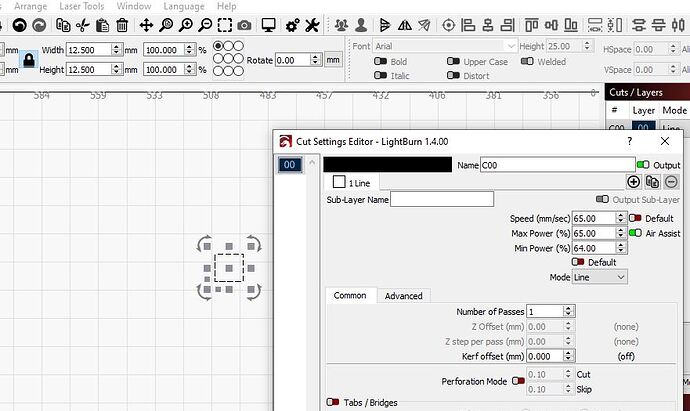Click the black layer color bar
690x411 pixels.
pos(387,165)
